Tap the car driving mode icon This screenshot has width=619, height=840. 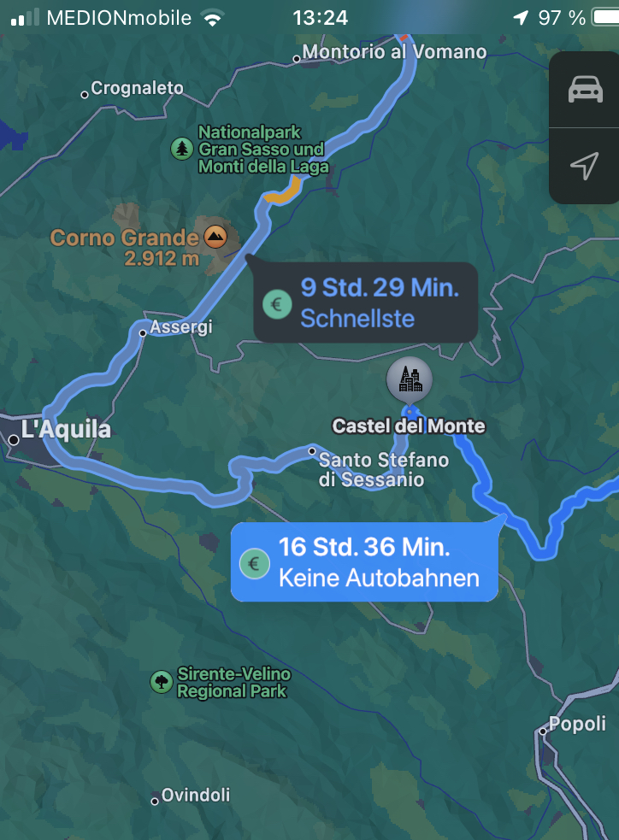(586, 90)
